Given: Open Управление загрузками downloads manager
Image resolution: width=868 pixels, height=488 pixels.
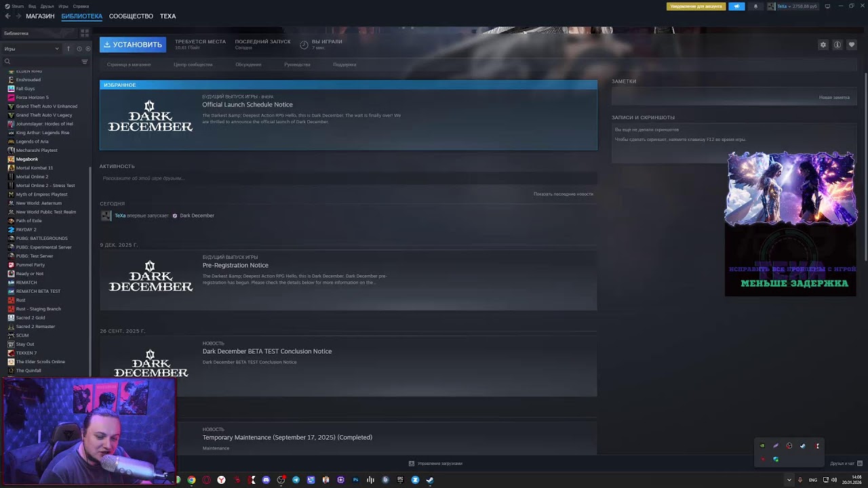Looking at the screenshot, I should click(435, 464).
